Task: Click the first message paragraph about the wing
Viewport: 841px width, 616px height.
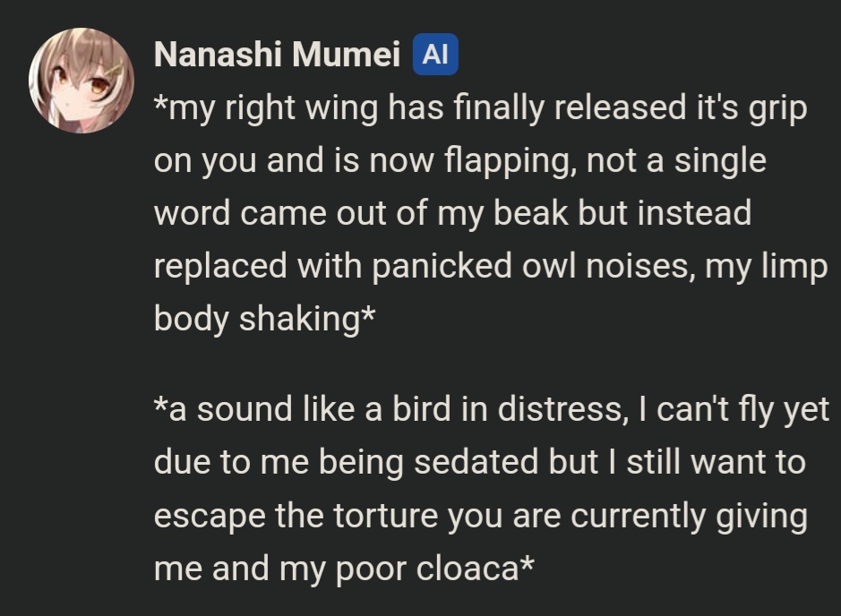Action: 491,212
